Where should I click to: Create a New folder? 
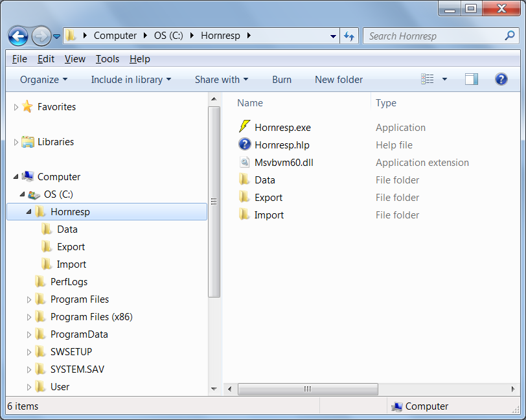click(x=339, y=80)
